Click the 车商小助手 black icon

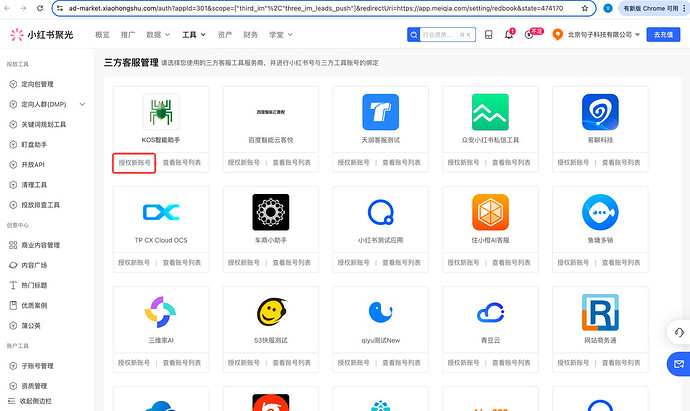point(271,212)
